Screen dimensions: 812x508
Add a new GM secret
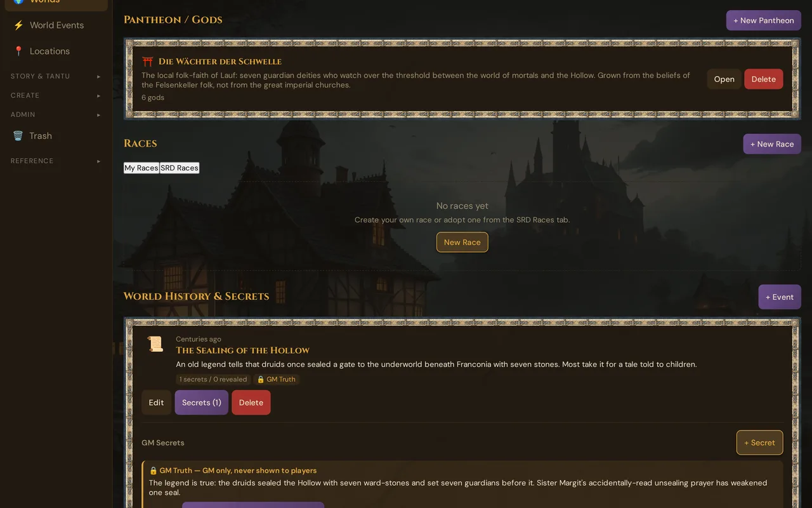point(760,443)
